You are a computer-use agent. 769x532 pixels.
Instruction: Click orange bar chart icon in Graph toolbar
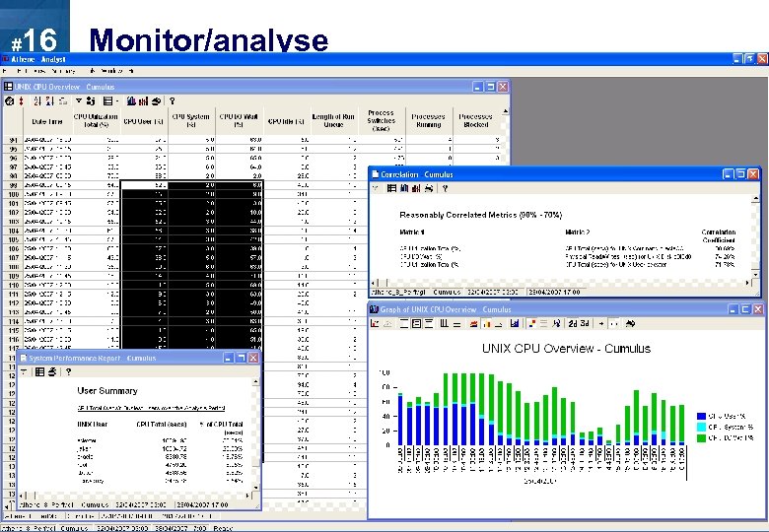click(x=486, y=323)
